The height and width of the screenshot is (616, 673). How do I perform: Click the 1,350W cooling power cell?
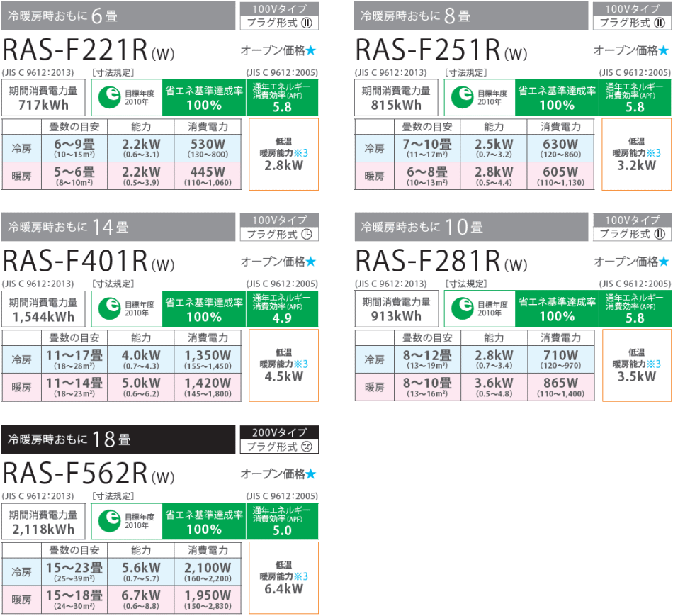pos(208,359)
